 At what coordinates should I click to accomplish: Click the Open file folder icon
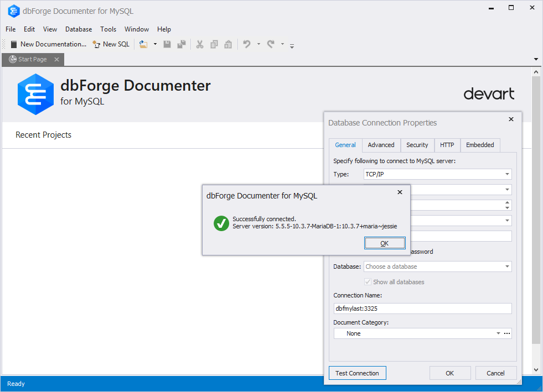click(143, 44)
